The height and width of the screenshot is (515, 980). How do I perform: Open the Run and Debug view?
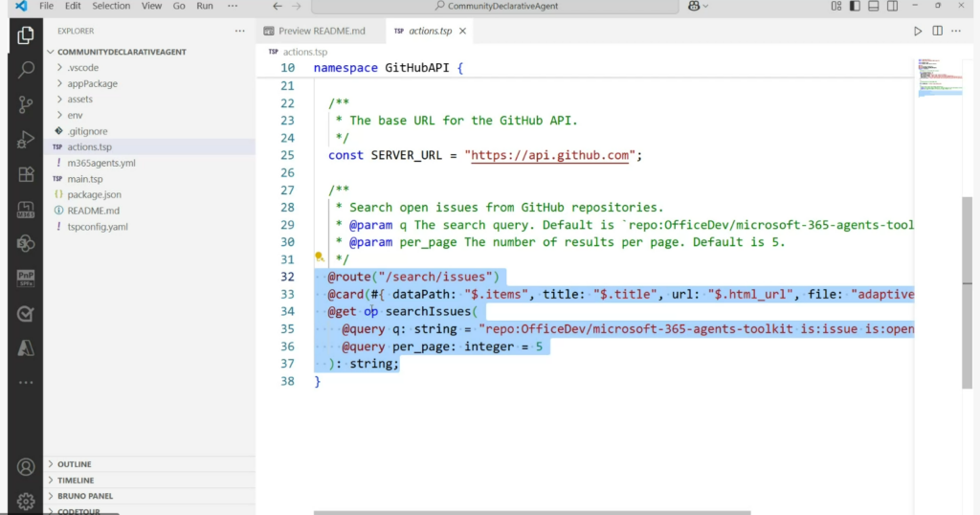[26, 140]
